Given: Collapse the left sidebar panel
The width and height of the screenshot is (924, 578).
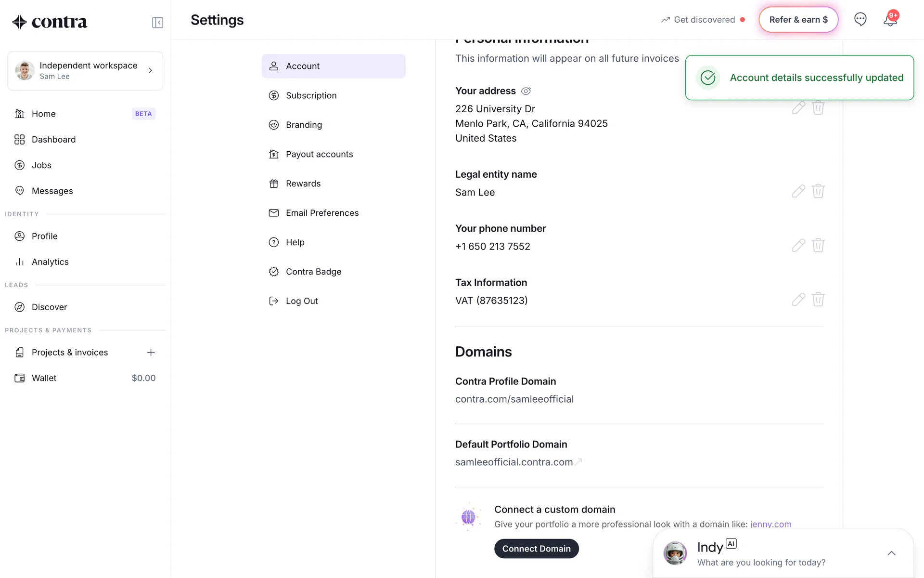Looking at the screenshot, I should [x=157, y=23].
